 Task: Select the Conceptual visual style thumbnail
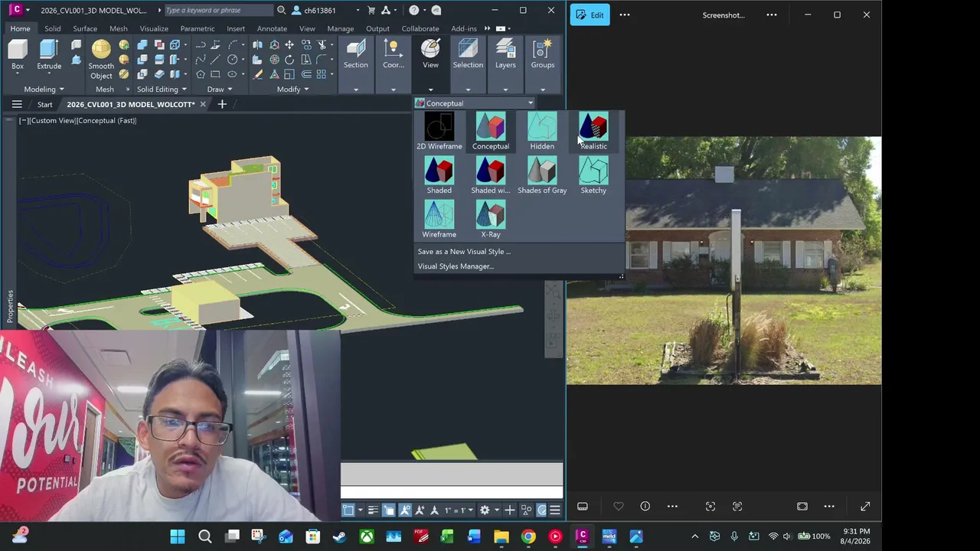(491, 132)
